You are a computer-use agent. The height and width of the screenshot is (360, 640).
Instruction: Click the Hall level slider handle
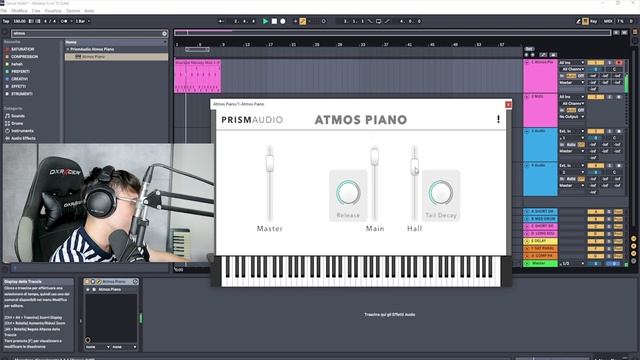(x=414, y=166)
